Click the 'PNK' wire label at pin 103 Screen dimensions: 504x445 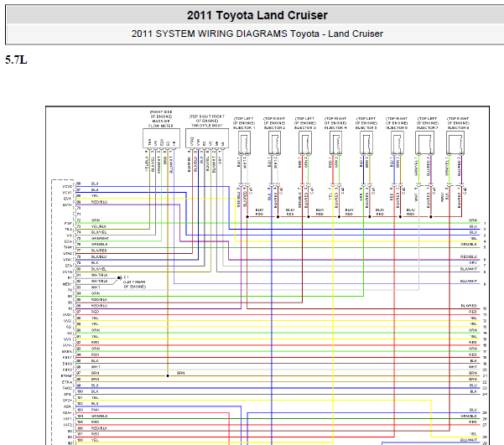[x=95, y=410]
